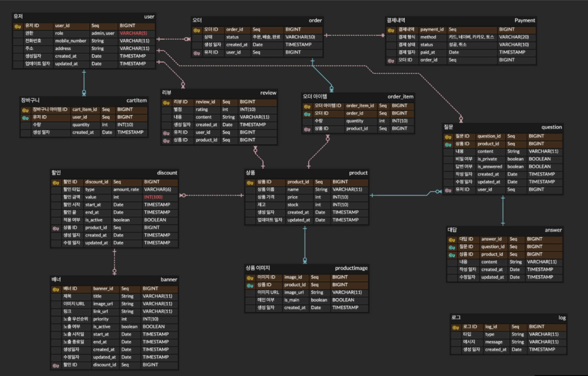Click the teal key icon beside user_id in the cartItem table
The width and height of the screenshot is (588, 376).
tap(25, 118)
